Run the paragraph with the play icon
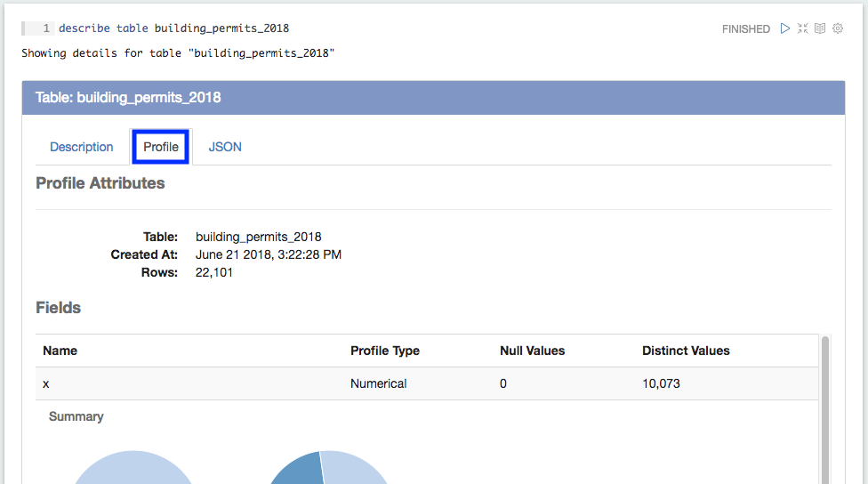The height and width of the screenshot is (484, 868). click(785, 28)
